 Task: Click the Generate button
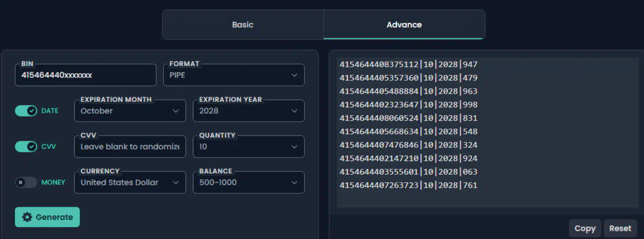(47, 217)
